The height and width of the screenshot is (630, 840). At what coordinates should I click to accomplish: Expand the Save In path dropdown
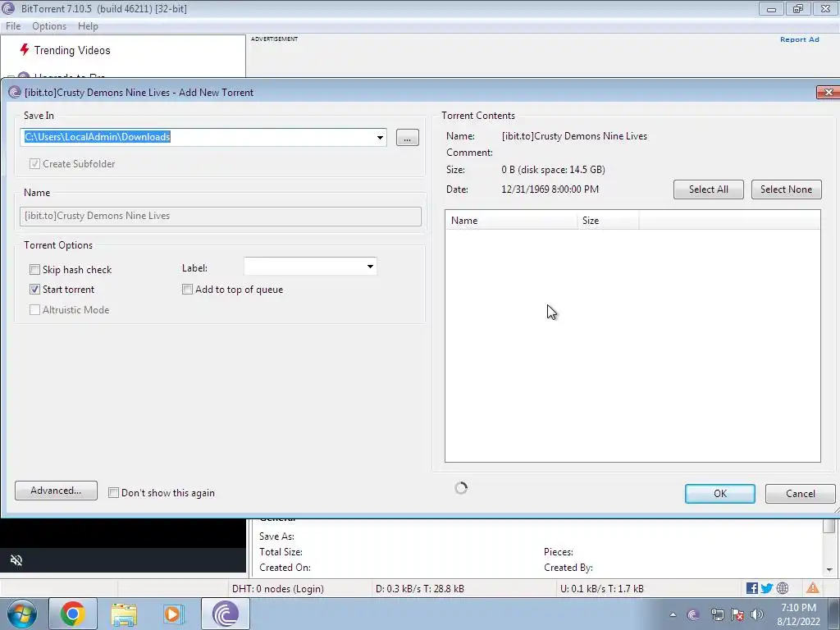click(x=380, y=137)
